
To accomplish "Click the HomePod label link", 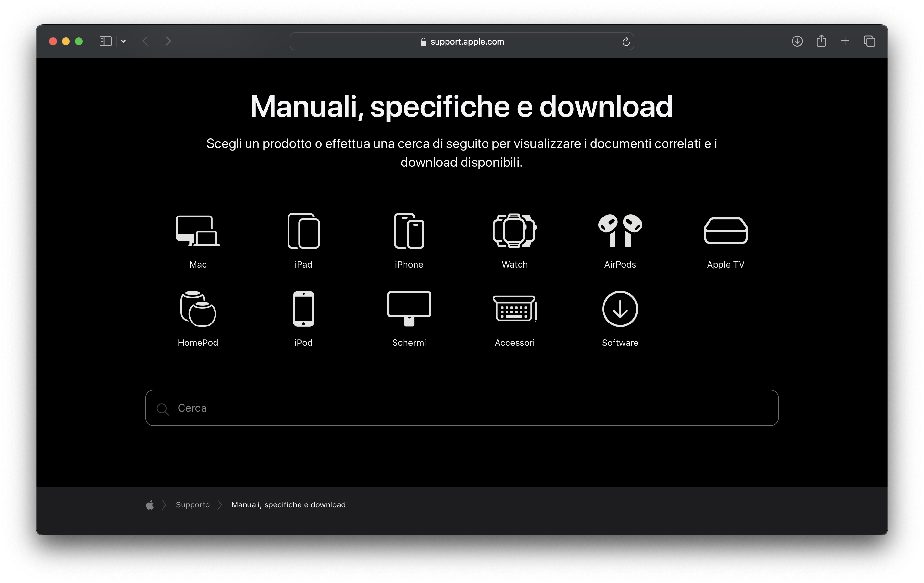I will [x=198, y=343].
